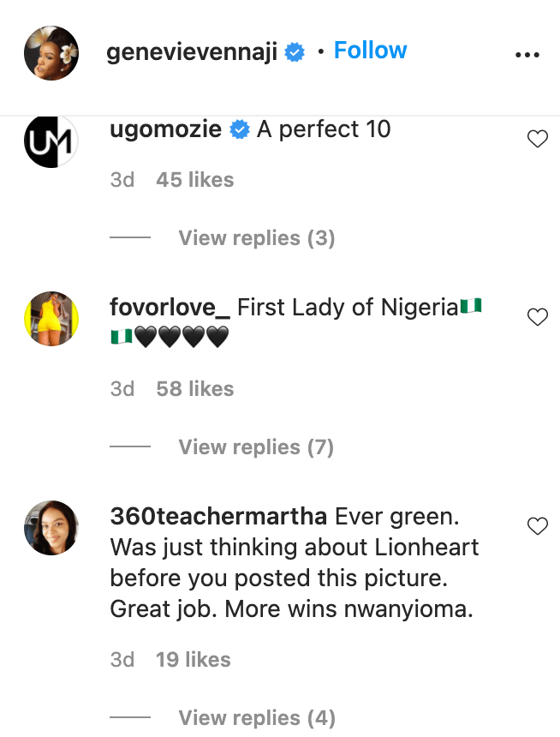This screenshot has height=737, width=560.
Task: Expand View replies (7) under fovorlove_
Action: click(256, 447)
